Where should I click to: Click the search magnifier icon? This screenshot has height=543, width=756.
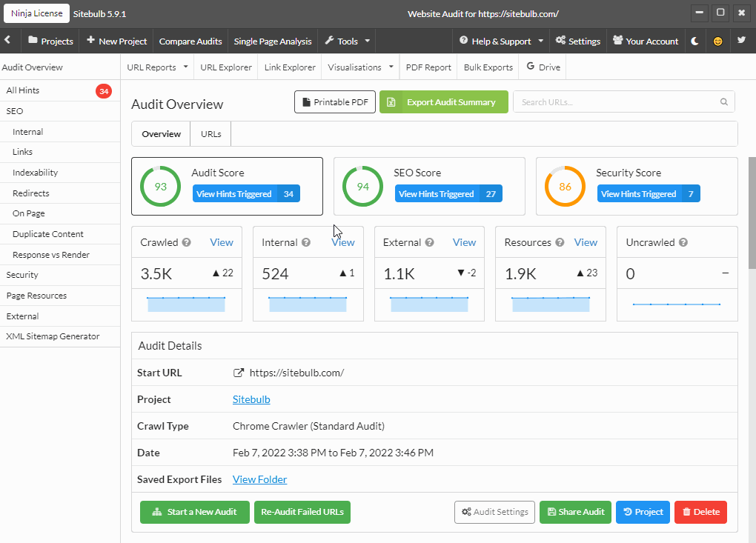point(723,101)
